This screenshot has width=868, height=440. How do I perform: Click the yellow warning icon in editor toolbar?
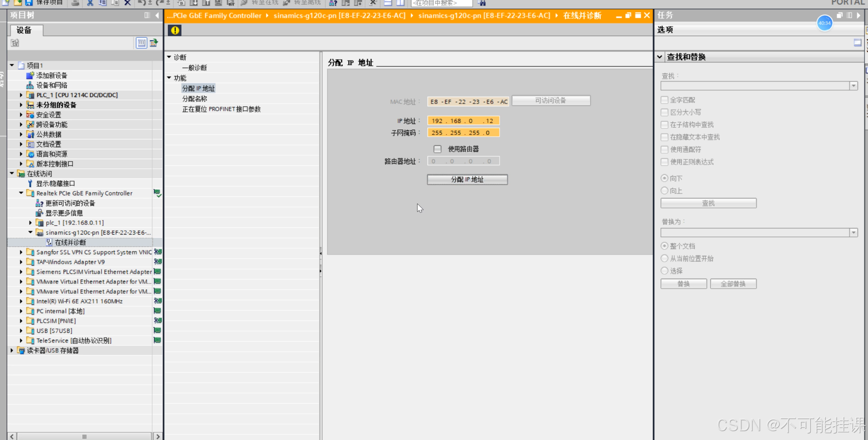pyautogui.click(x=174, y=30)
